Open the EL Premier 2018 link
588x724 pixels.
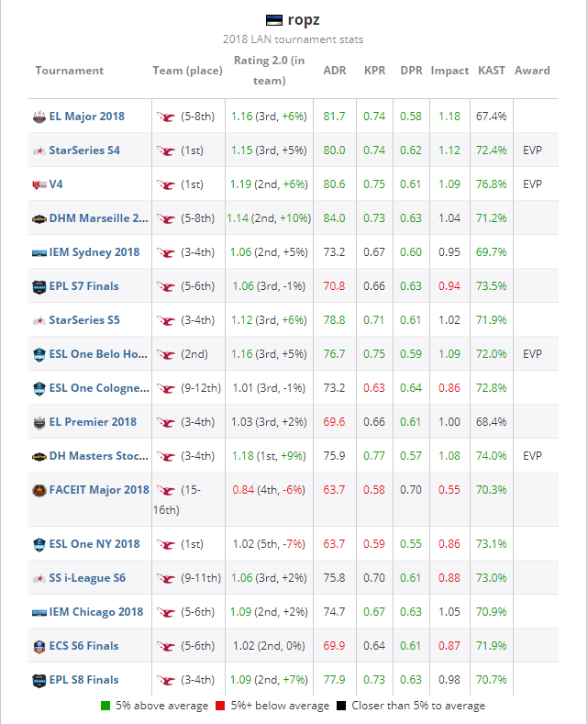point(93,421)
